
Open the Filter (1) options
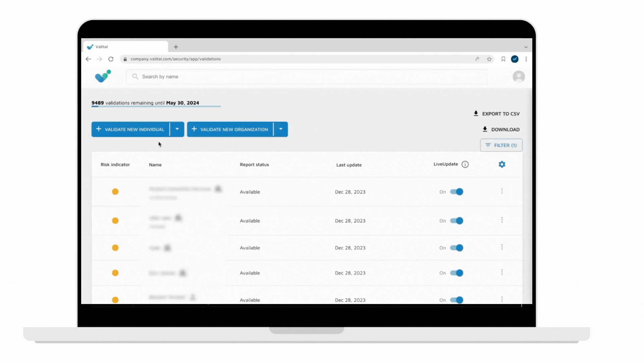pyautogui.click(x=501, y=145)
